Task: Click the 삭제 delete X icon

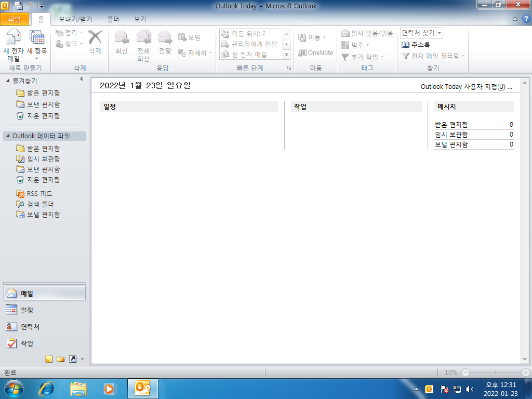Action: (95, 42)
